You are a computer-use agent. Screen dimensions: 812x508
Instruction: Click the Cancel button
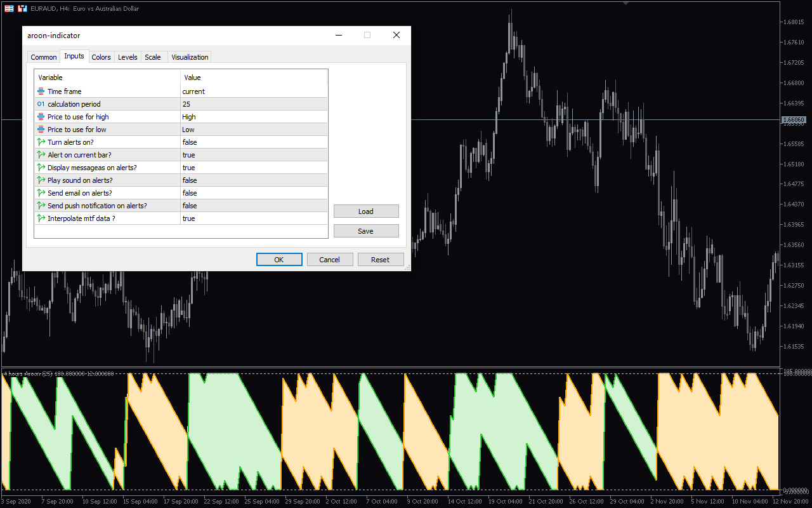[x=330, y=259]
